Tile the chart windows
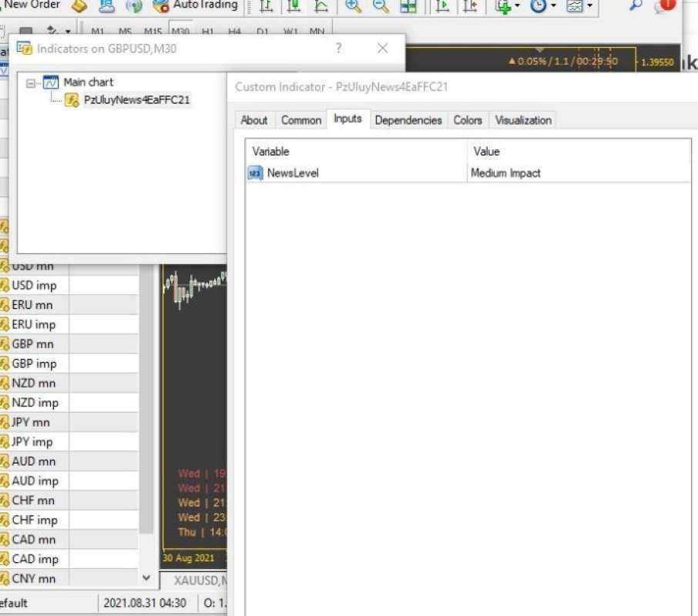The width and height of the screenshot is (698, 616). pyautogui.click(x=408, y=6)
